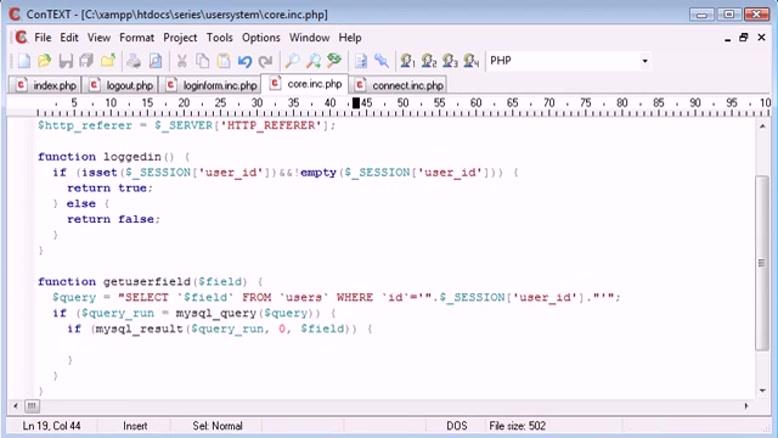Image resolution: width=778 pixels, height=438 pixels.
Task: Click the '$http_referer' variable in code
Action: [85, 125]
